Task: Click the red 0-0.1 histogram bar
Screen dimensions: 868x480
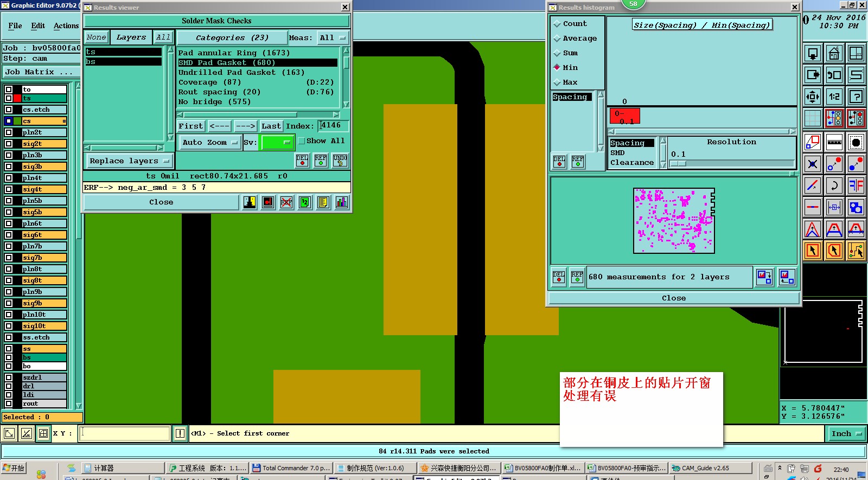Action: (x=625, y=116)
